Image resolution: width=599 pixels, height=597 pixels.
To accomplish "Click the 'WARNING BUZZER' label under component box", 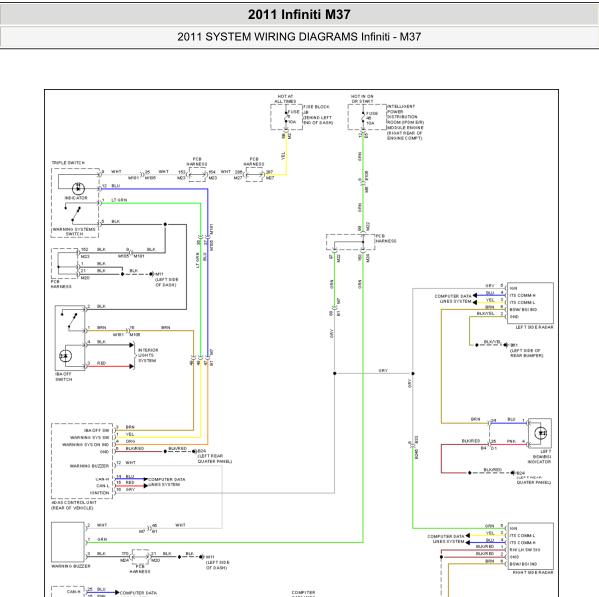I will point(71,566).
